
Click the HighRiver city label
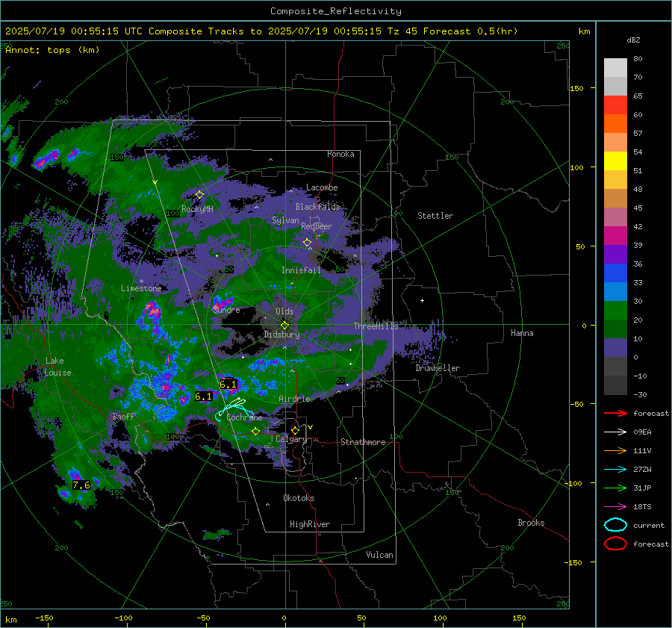tap(310, 524)
